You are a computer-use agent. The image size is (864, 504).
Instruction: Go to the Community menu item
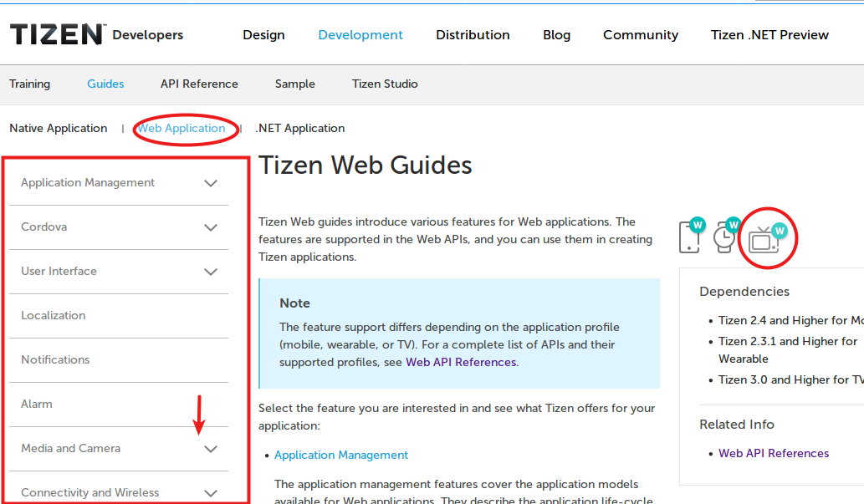click(641, 35)
